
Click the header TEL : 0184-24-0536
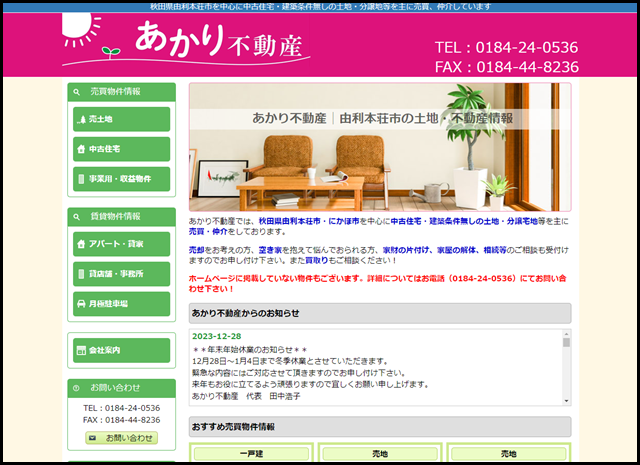[x=507, y=48]
